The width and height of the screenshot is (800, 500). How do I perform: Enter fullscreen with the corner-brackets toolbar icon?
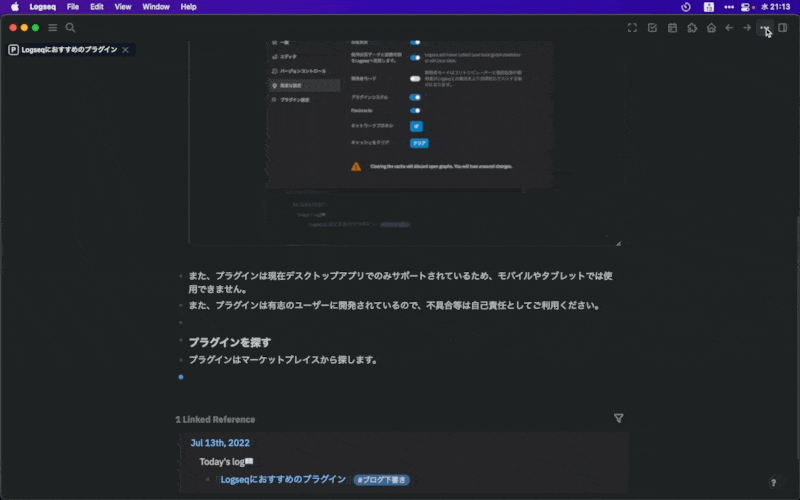(x=632, y=28)
